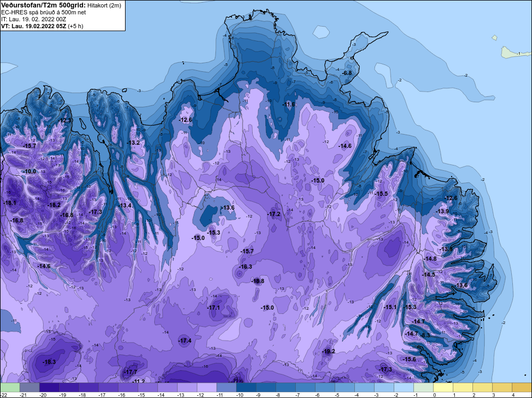Select the -14.5 temperature label
Image resolution: width=532 pixels, height=398 pixels.
point(428,275)
